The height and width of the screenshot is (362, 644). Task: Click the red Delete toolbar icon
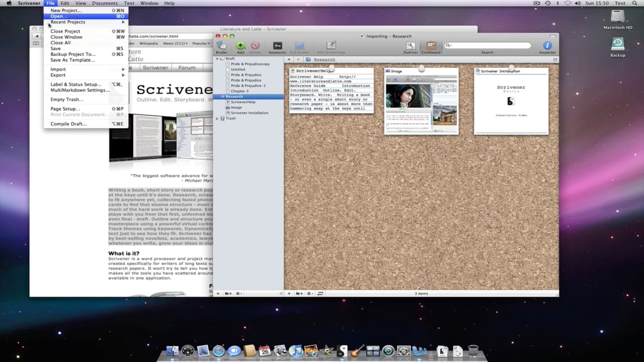pos(255,47)
